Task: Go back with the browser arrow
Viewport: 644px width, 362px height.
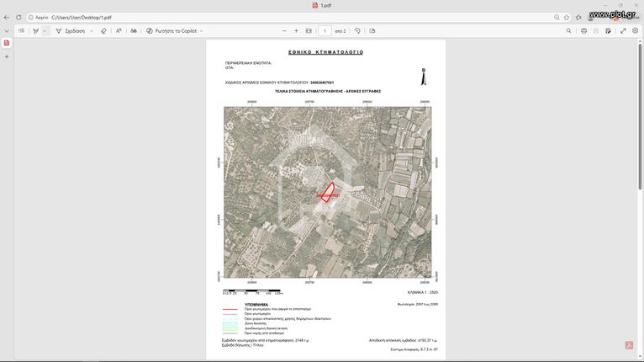Action: click(x=7, y=18)
